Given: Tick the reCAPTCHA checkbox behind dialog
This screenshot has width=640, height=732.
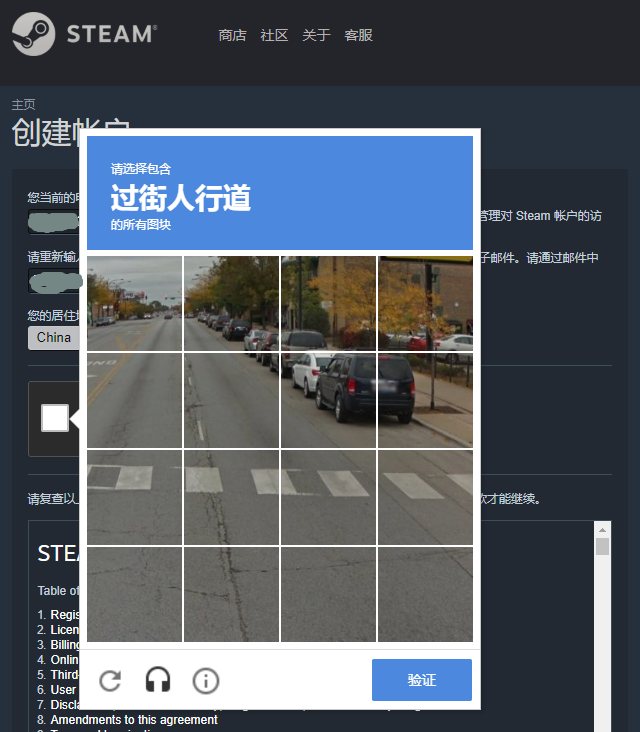Looking at the screenshot, I should [55, 418].
